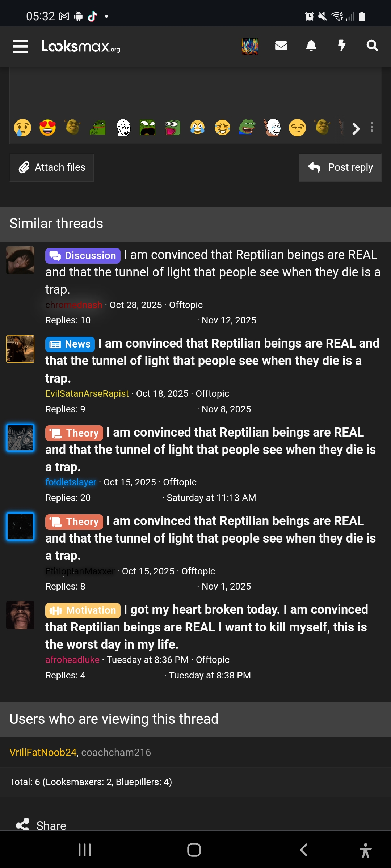Tap the Android back navigation button
The width and height of the screenshot is (391, 868).
304,850
